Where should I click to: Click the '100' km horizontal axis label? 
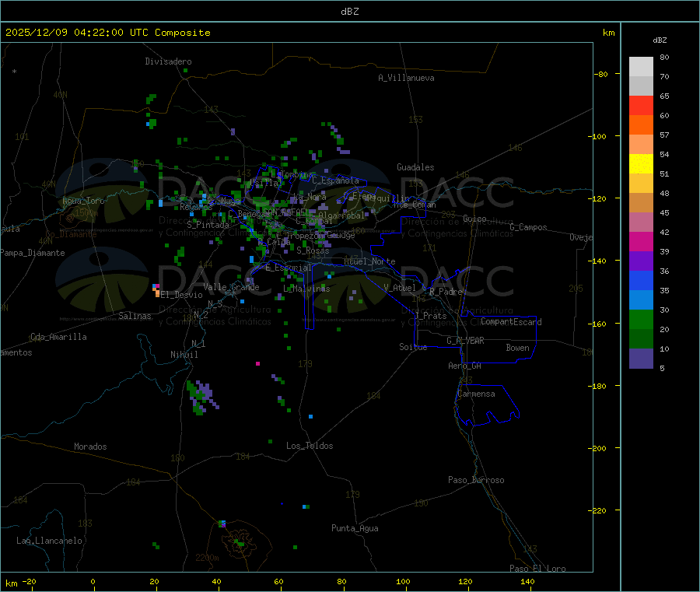click(x=403, y=581)
